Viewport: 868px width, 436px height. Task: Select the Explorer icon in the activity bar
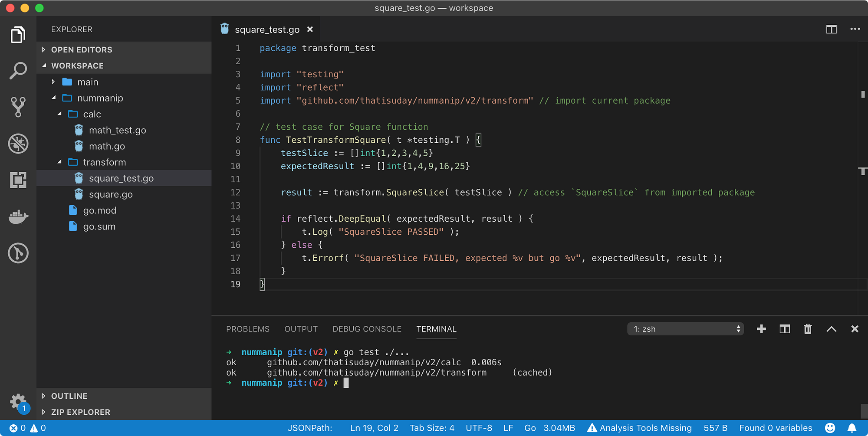coord(18,35)
